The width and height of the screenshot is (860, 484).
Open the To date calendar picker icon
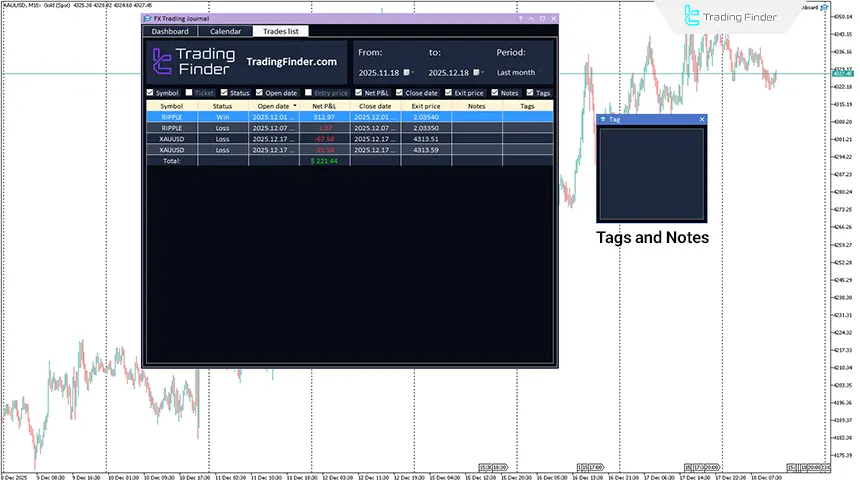(x=478, y=72)
